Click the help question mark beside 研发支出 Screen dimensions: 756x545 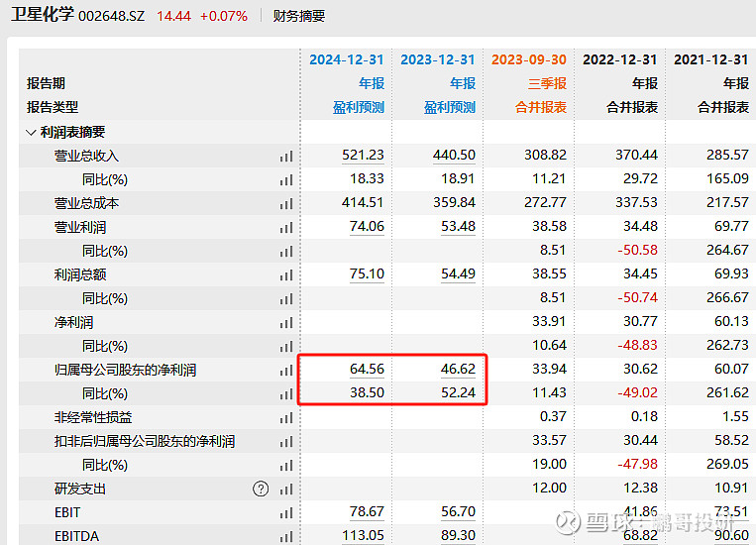tap(261, 490)
